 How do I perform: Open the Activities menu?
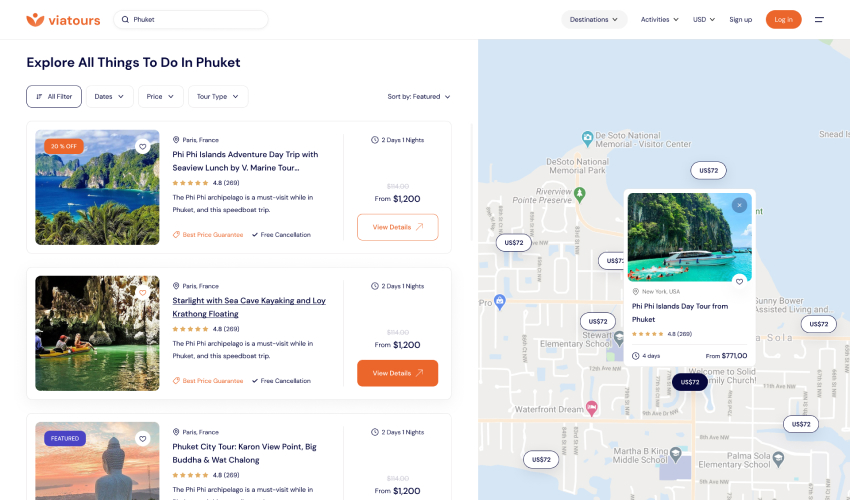coord(659,19)
